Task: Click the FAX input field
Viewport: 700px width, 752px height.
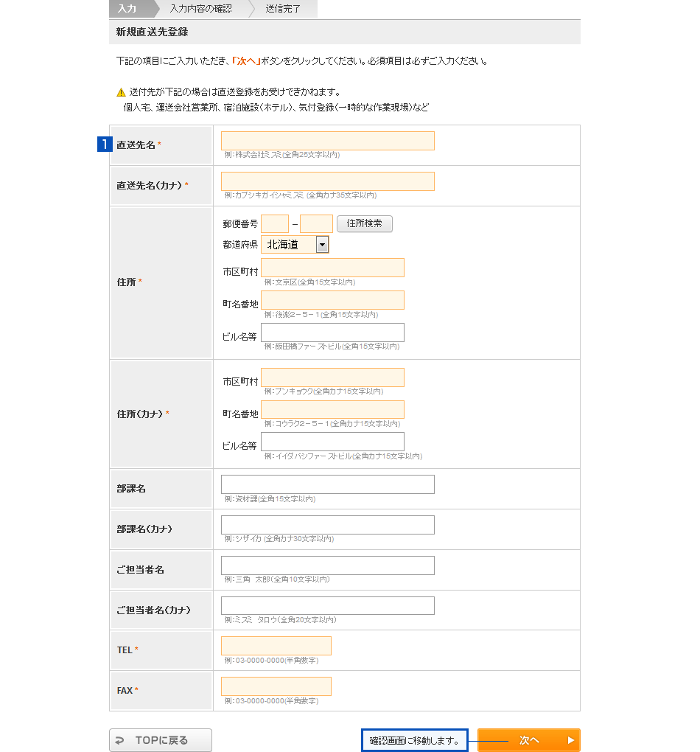Action: [276, 686]
